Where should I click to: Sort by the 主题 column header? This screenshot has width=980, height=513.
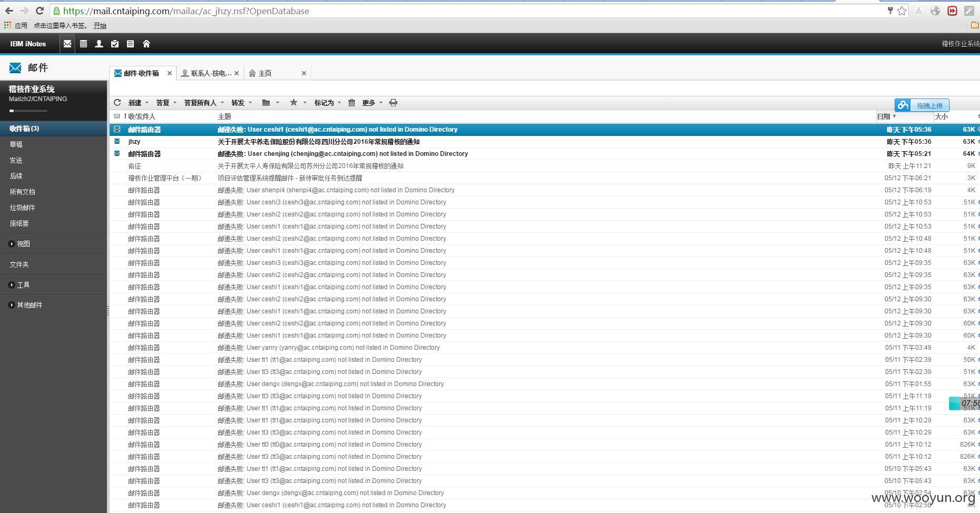tap(224, 116)
